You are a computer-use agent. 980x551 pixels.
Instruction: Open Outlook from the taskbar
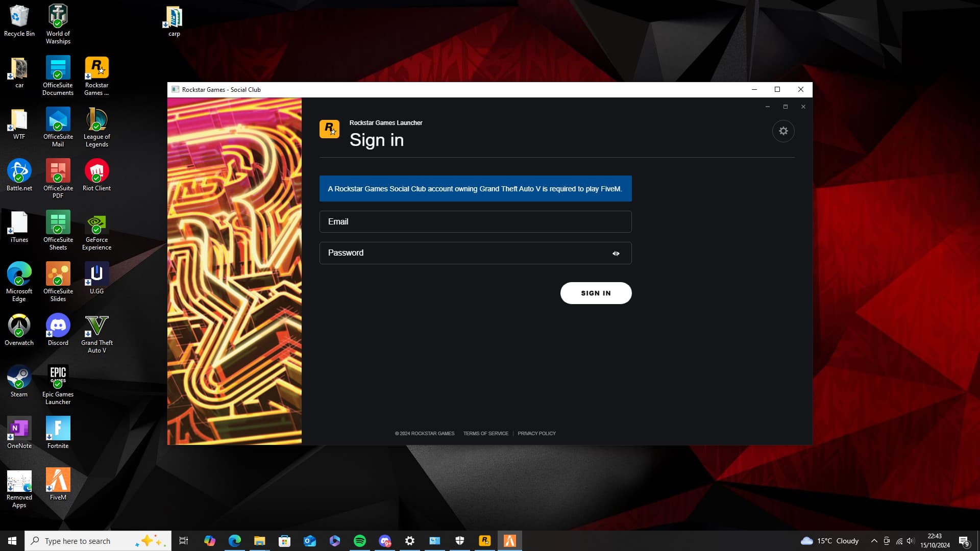coord(309,541)
